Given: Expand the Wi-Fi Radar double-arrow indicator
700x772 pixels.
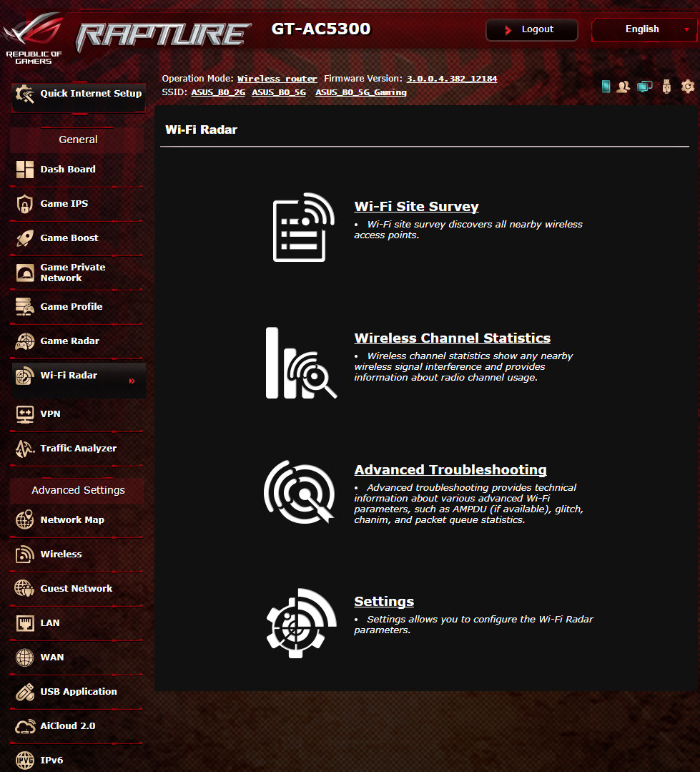Looking at the screenshot, I should pyautogui.click(x=132, y=381).
